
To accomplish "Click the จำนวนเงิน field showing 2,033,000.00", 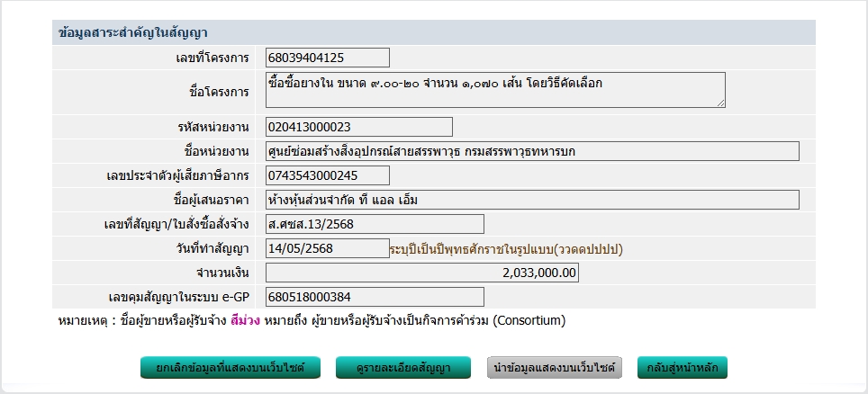I will tap(422, 273).
